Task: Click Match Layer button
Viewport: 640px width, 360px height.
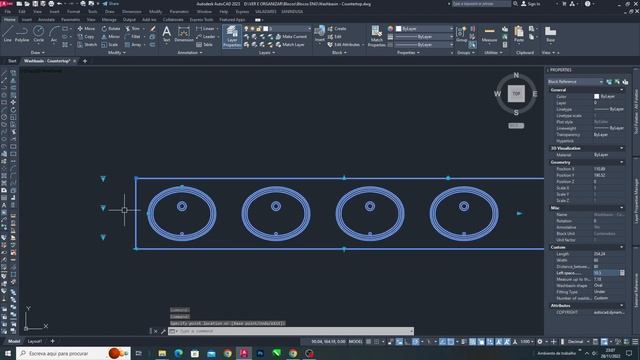Action: [x=290, y=44]
